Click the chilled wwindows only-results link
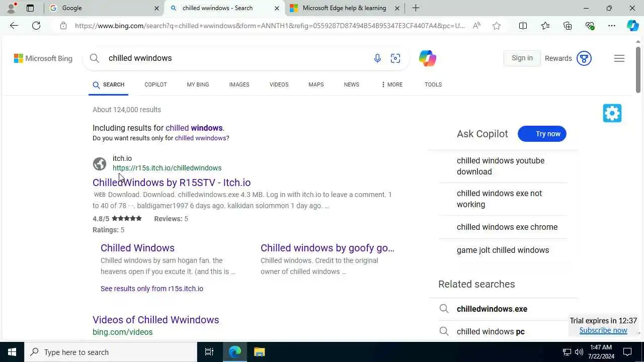 (200, 138)
